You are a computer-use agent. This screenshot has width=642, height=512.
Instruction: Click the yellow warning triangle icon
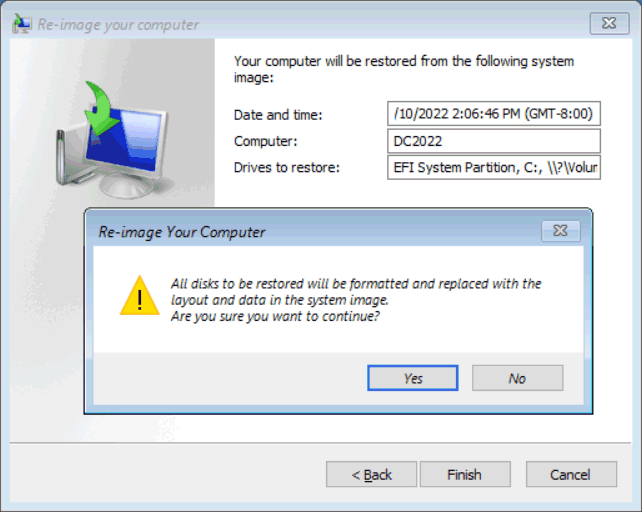pos(140,296)
